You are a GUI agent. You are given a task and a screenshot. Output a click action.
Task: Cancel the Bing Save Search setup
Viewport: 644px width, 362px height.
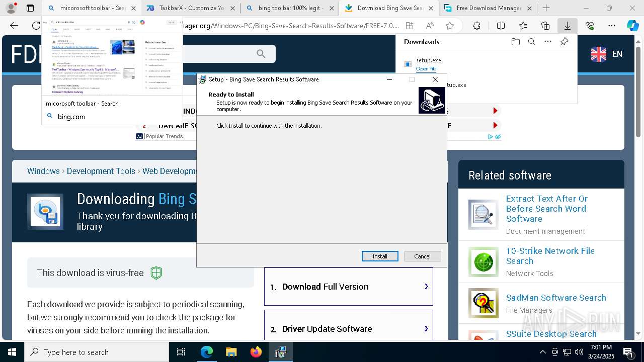click(423, 256)
